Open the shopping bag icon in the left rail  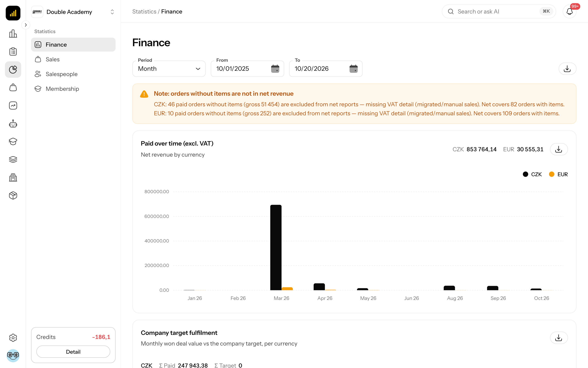click(x=13, y=87)
